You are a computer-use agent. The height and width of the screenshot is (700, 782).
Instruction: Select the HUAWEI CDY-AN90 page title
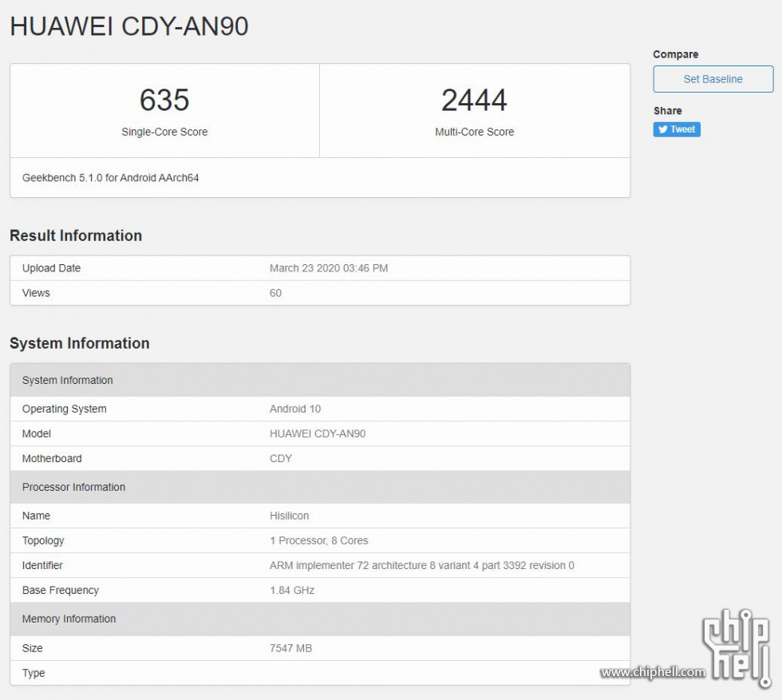129,26
